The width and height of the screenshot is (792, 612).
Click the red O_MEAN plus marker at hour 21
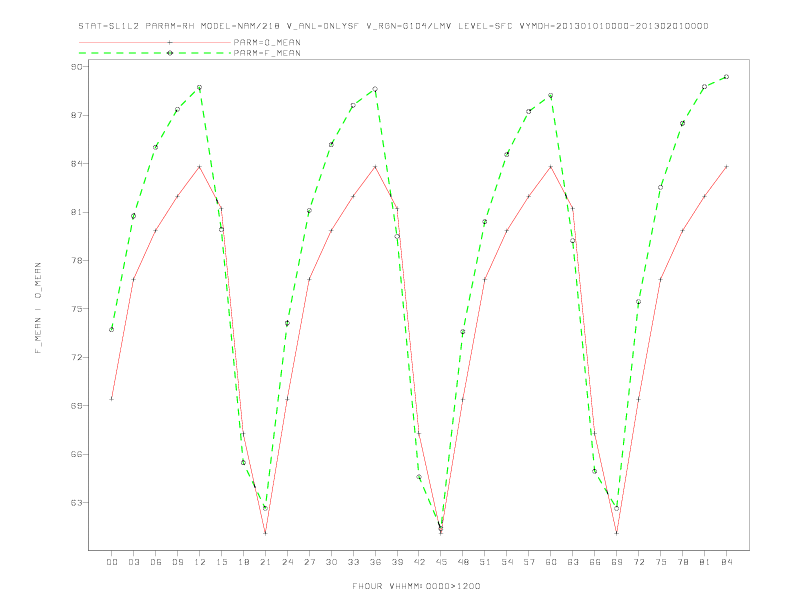265,533
